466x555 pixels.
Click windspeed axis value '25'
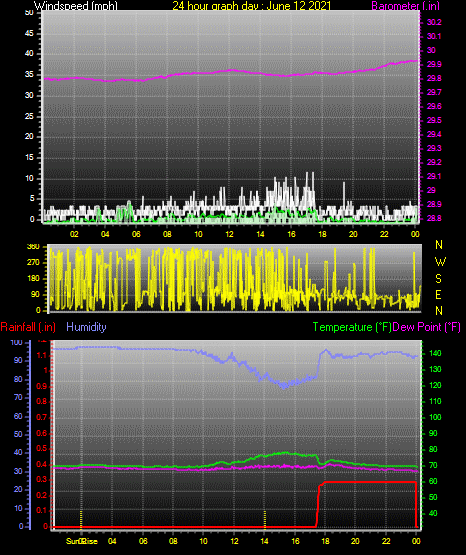(x=29, y=116)
